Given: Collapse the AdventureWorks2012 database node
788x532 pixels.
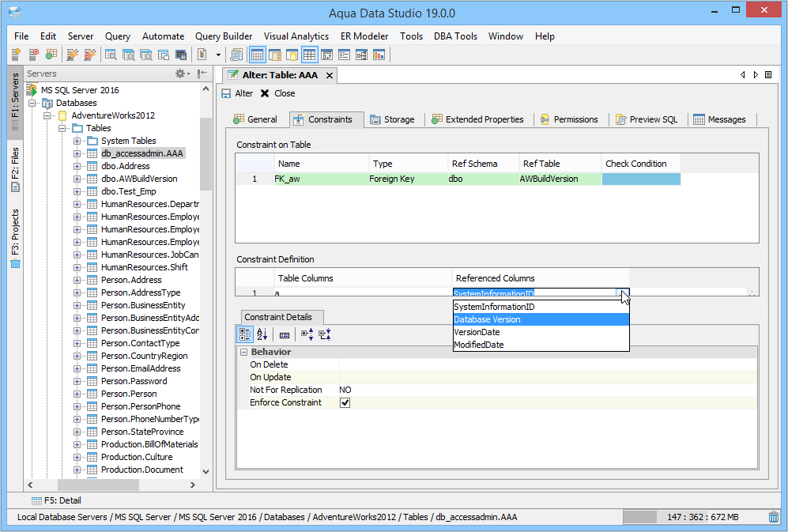Looking at the screenshot, I should [48, 115].
